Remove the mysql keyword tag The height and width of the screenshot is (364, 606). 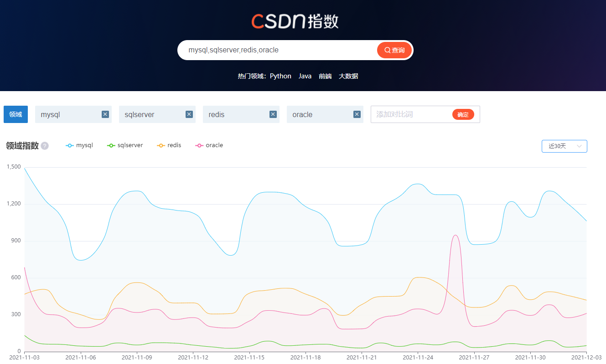tap(105, 114)
